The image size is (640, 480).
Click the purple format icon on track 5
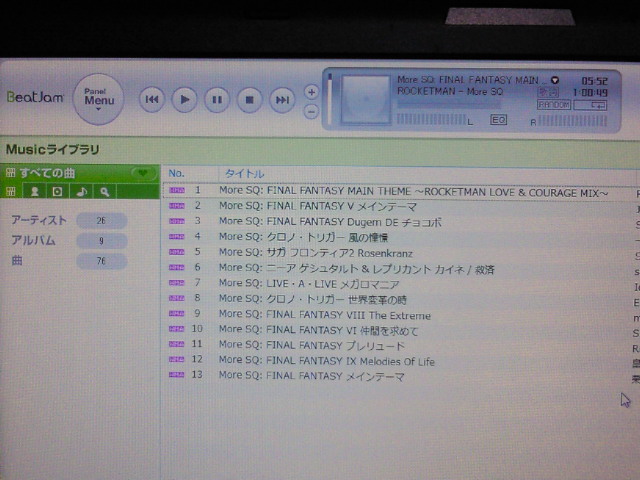coord(177,252)
